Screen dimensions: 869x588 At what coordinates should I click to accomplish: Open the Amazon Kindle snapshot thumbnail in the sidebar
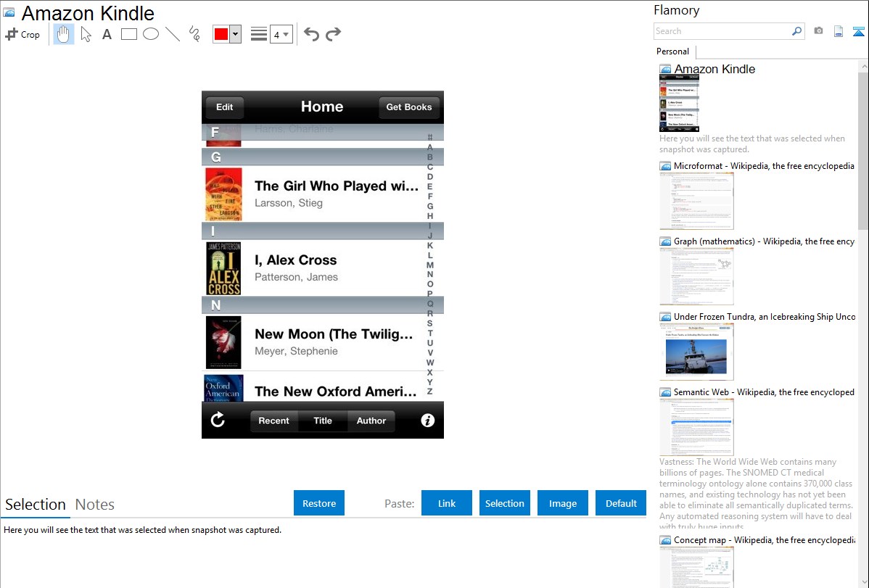pos(679,103)
